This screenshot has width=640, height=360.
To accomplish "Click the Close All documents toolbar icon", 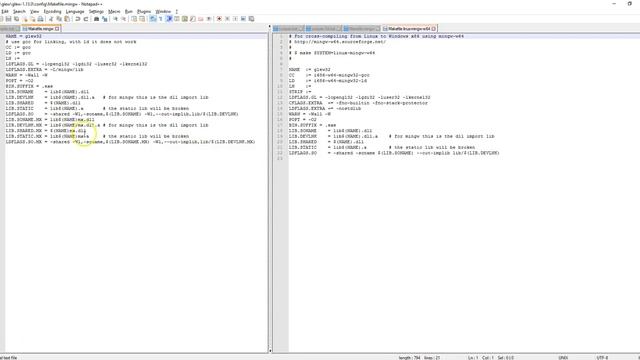I will pyautogui.click(x=33, y=19).
